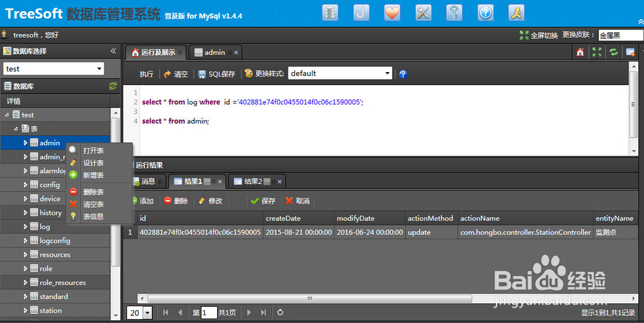Switch to the admin tab
Screen dimensions: 644x323
215,53
